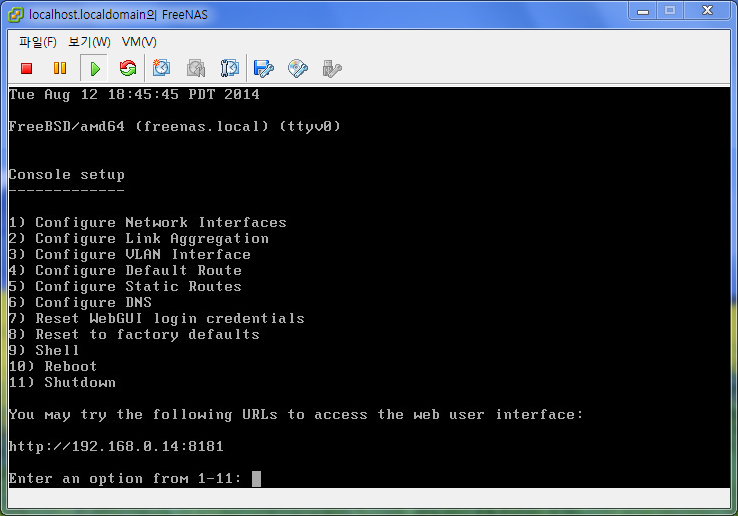Open the VM(V) menu

tap(139, 42)
